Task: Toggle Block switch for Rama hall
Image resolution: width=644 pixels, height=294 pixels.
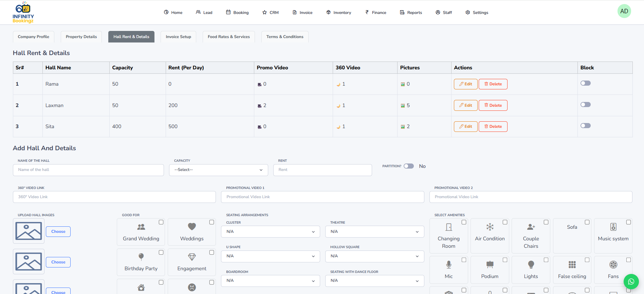Action: (x=585, y=83)
